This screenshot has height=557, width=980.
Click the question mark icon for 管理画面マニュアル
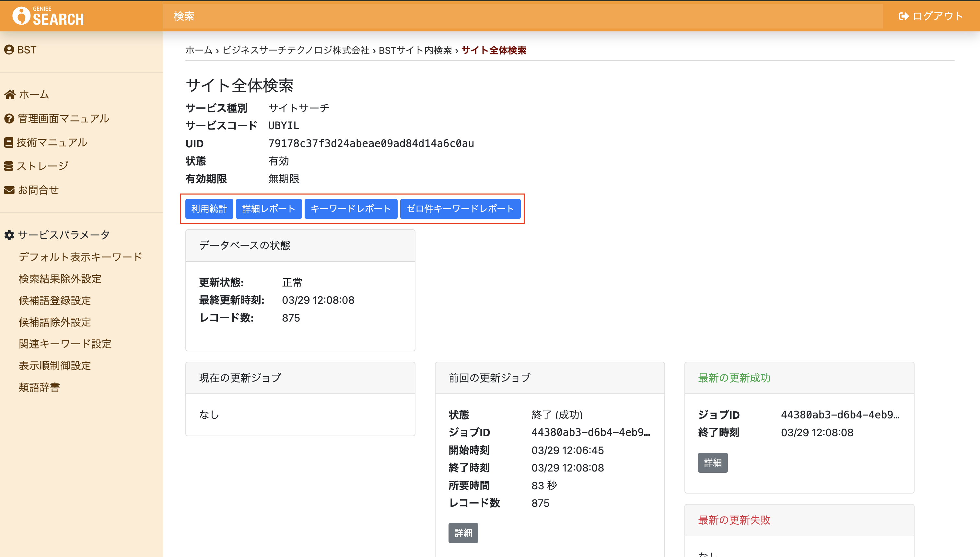point(9,119)
